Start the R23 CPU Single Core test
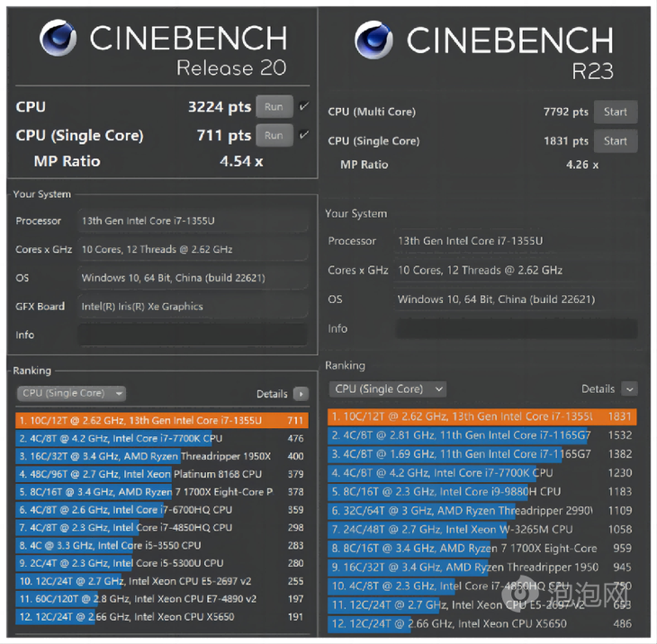Viewport: 657px width, 644px height. point(616,141)
